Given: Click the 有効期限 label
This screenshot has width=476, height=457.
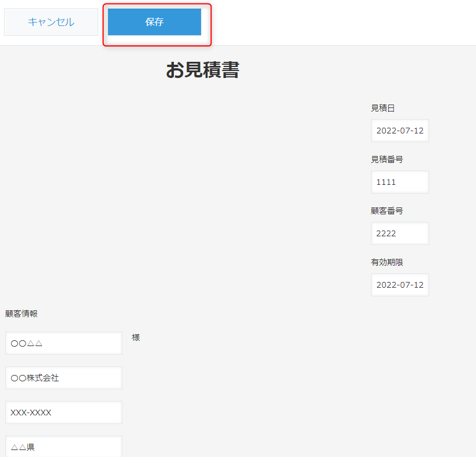Looking at the screenshot, I should 387,262.
